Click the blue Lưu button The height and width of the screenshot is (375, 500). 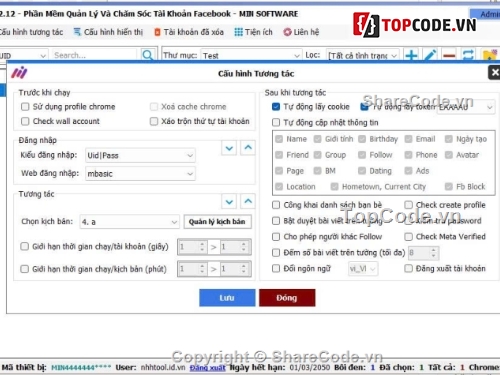pyautogui.click(x=227, y=298)
